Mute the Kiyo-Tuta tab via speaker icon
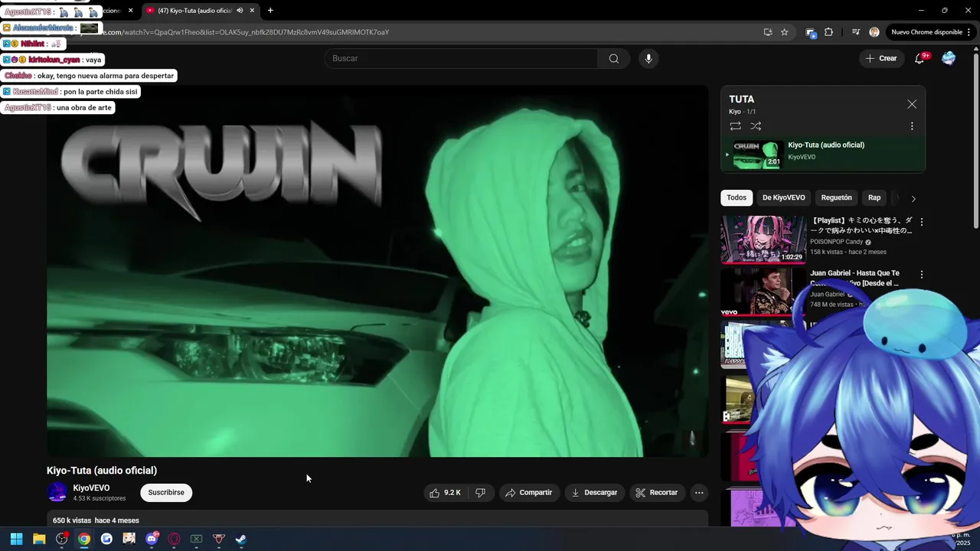The width and height of the screenshot is (980, 551). point(240,11)
